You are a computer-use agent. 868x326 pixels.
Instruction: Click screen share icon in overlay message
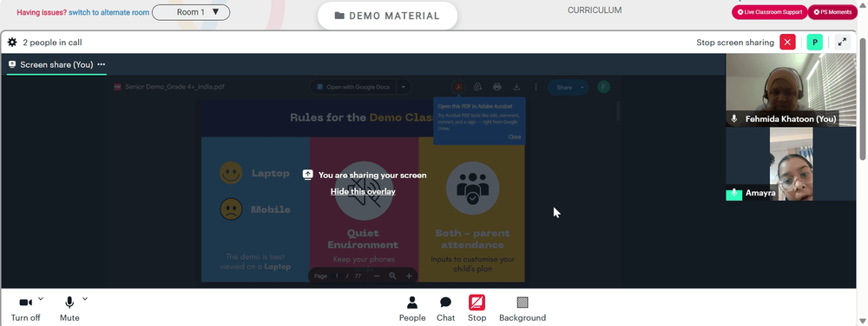[308, 176]
